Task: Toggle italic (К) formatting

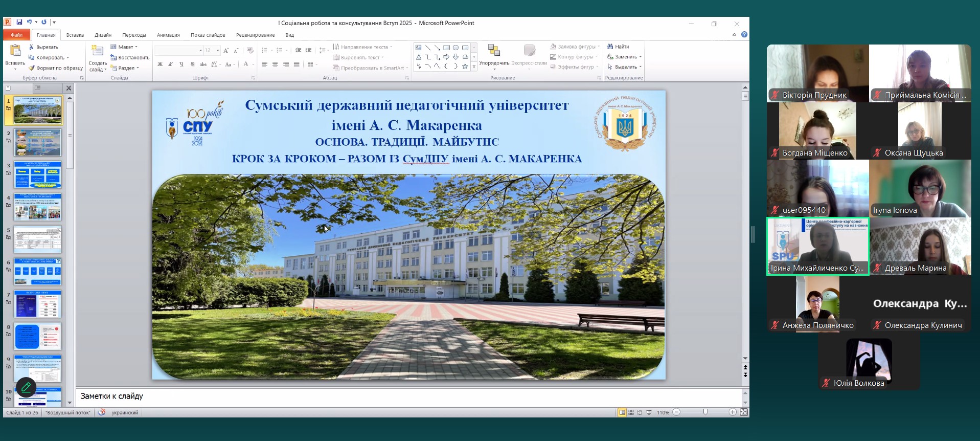Action: 171,64
